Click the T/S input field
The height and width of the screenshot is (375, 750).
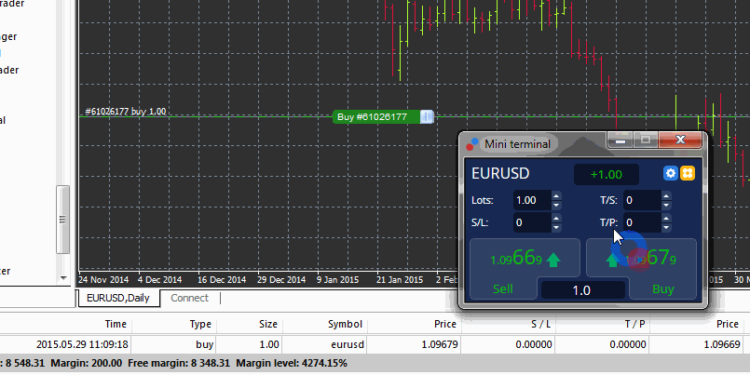(x=642, y=200)
